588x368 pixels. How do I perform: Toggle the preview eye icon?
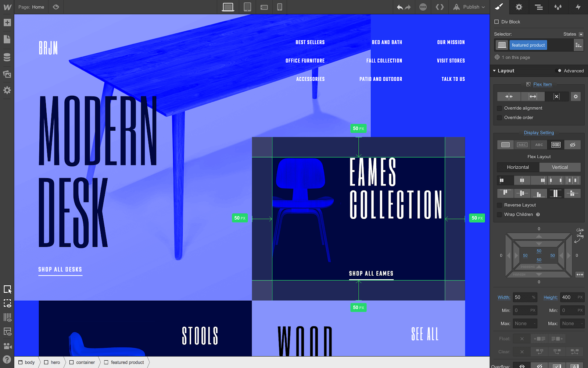[x=56, y=7]
